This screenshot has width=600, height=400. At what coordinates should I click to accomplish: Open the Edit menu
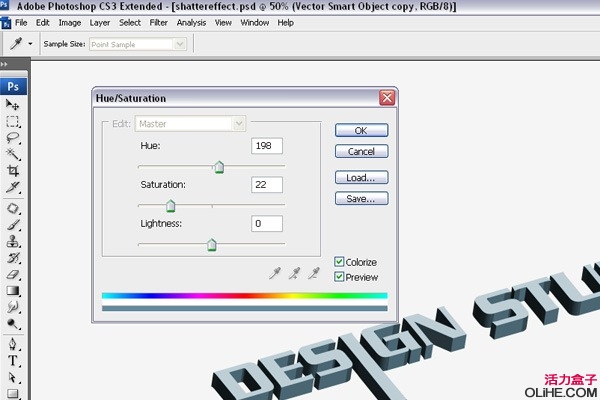click(x=42, y=23)
